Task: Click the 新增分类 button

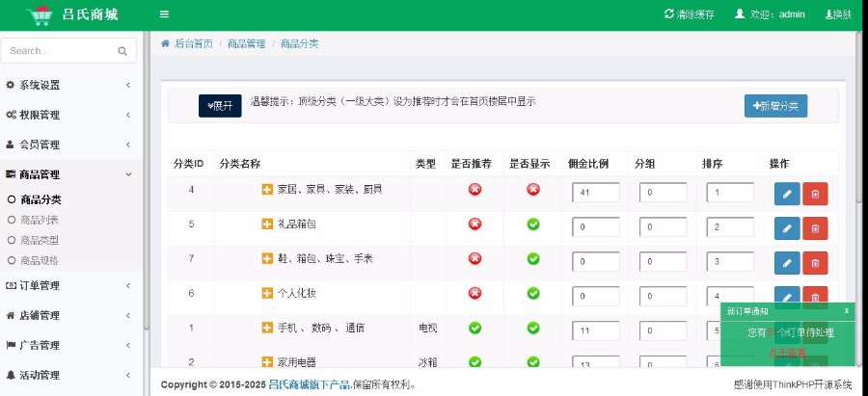Action: [775, 106]
